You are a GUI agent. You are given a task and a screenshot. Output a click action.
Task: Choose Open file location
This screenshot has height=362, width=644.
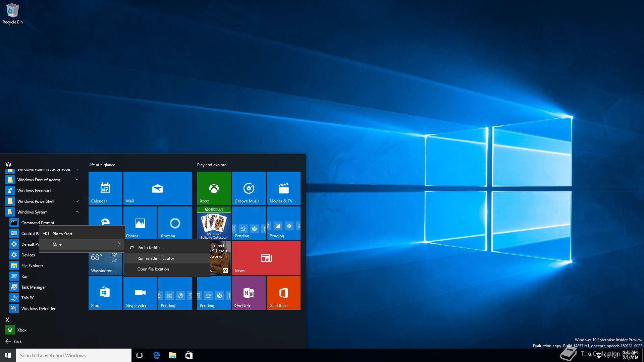pyautogui.click(x=167, y=269)
